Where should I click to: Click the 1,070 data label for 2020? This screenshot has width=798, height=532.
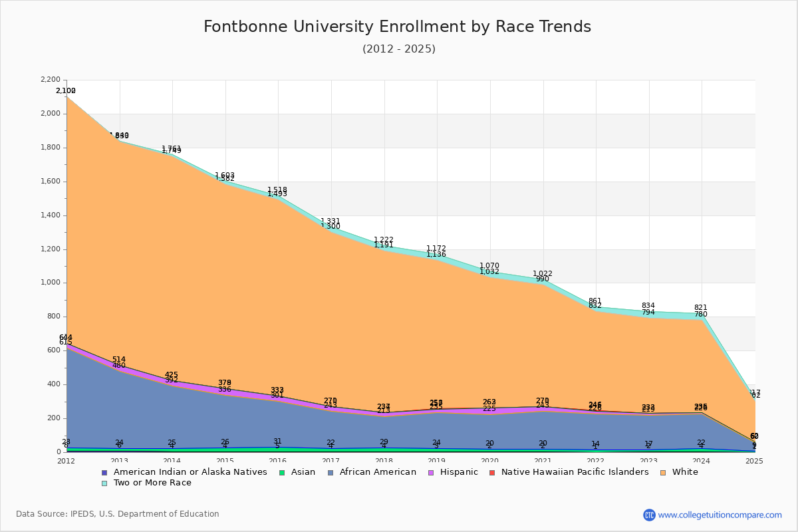click(489, 265)
